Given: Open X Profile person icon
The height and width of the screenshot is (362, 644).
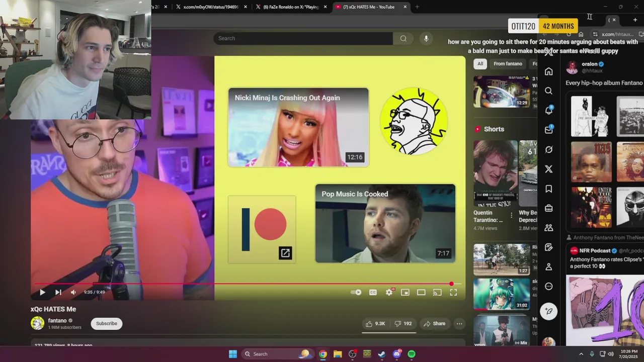Looking at the screenshot, I should (548, 266).
